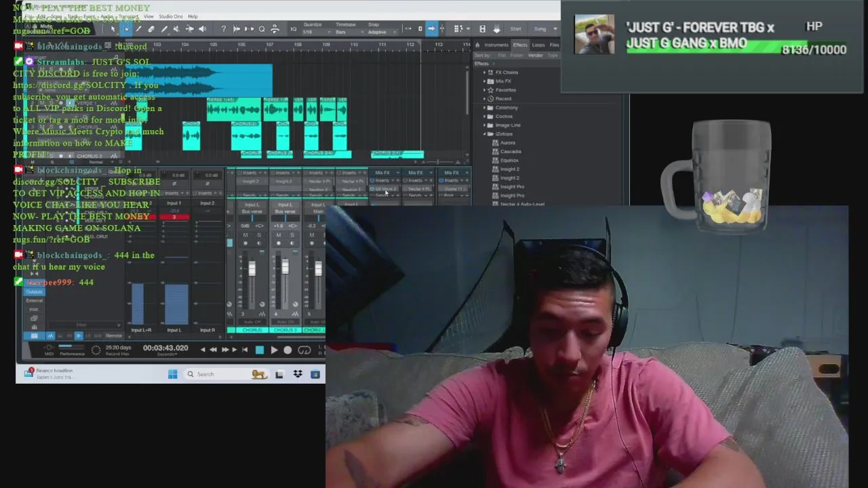Open the Help menu
Screen dimensions: 868x488
click(x=193, y=16)
